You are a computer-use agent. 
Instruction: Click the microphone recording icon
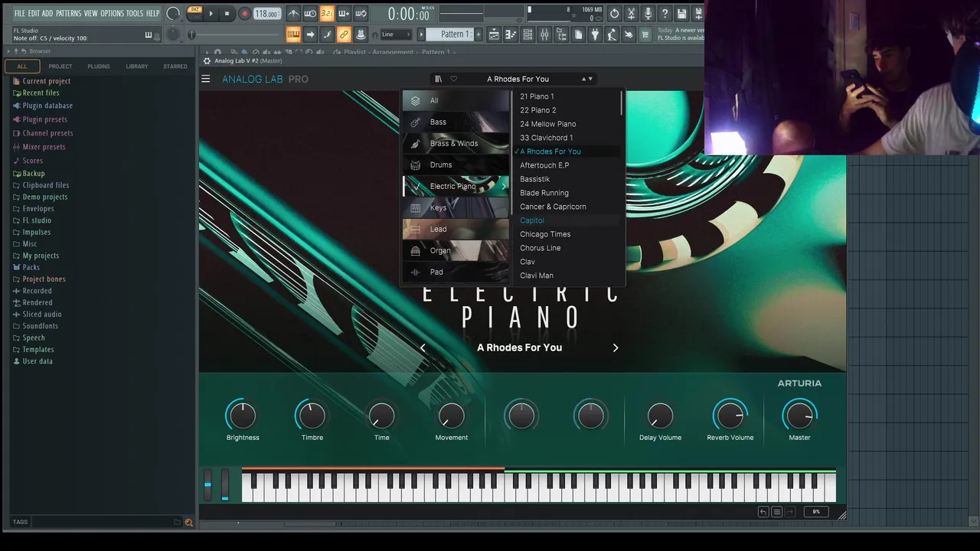click(x=648, y=13)
